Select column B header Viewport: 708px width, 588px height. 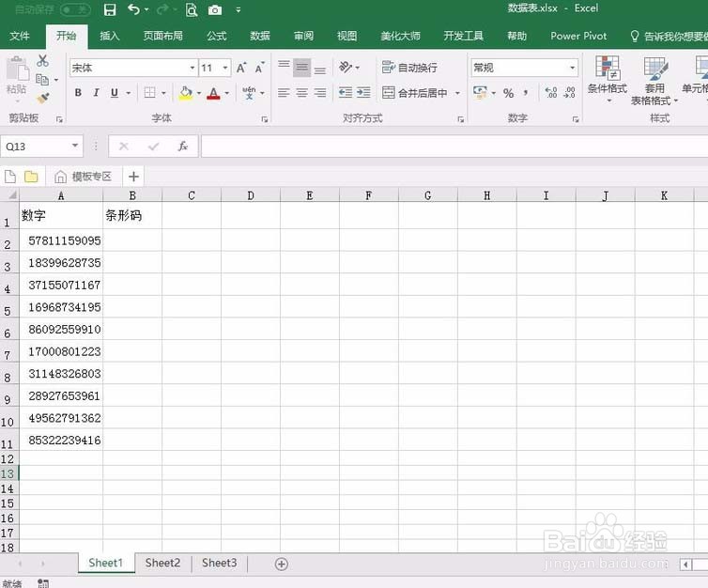[x=132, y=195]
